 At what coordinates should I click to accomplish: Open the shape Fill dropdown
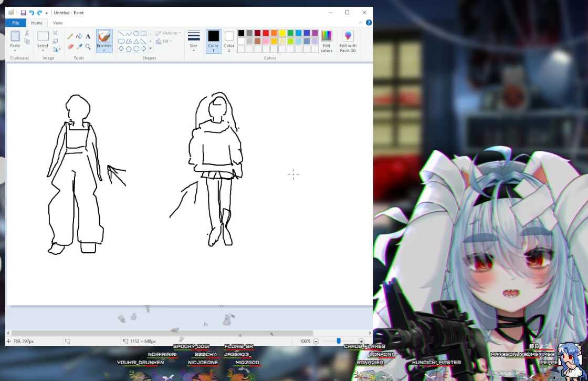(164, 42)
